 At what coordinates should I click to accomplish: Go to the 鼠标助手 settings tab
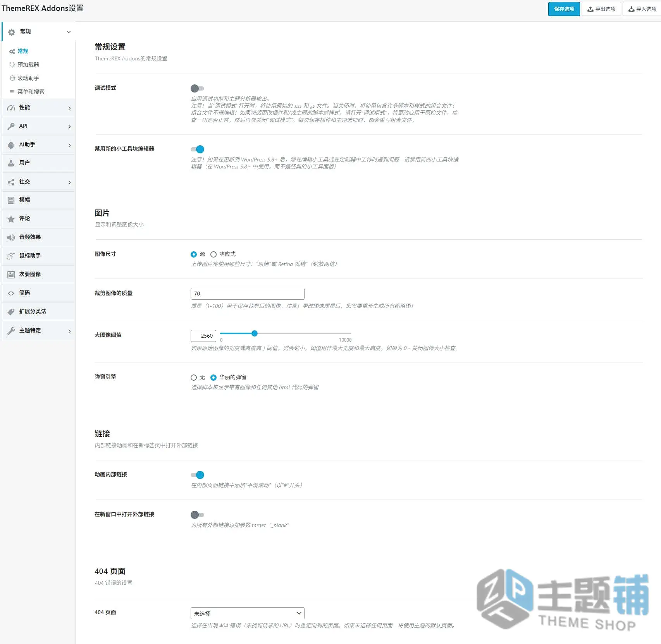point(38,256)
